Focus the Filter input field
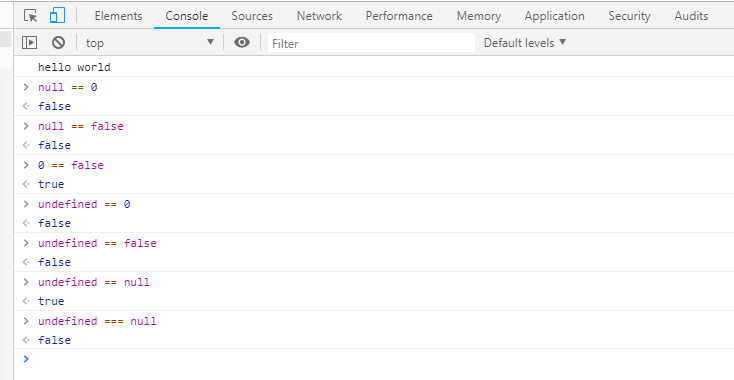The height and width of the screenshot is (380, 734). (371, 43)
